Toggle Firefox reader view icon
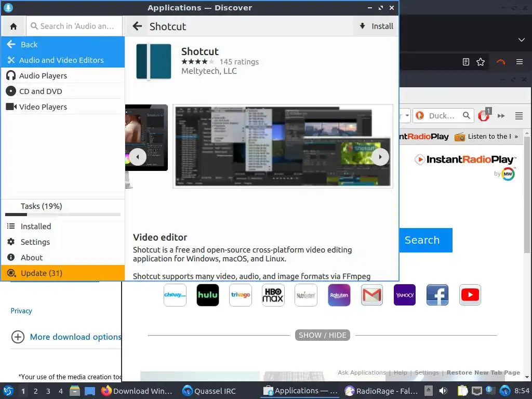 click(x=466, y=62)
